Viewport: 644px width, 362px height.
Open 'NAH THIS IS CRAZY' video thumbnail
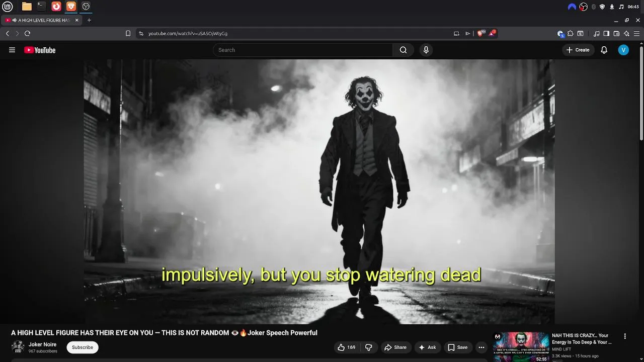click(x=521, y=347)
